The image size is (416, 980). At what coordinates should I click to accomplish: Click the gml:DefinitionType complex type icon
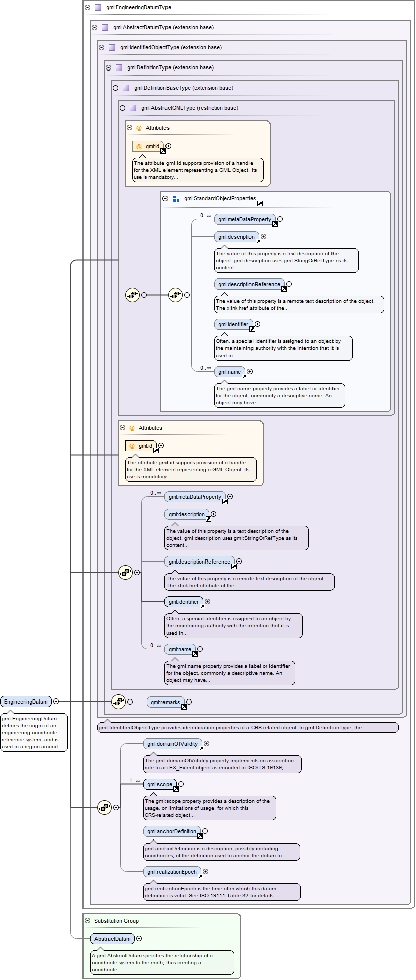119,68
